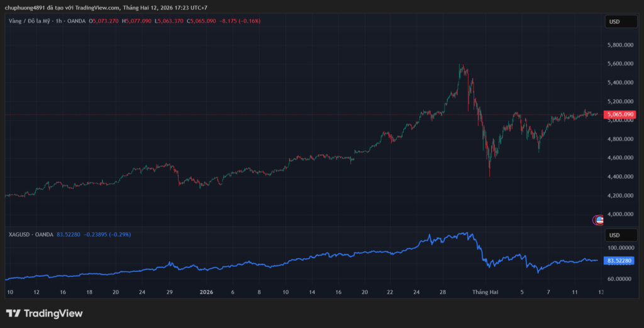
Task: Open the chuphuong4891 author name in header
Action: [x=23, y=8]
